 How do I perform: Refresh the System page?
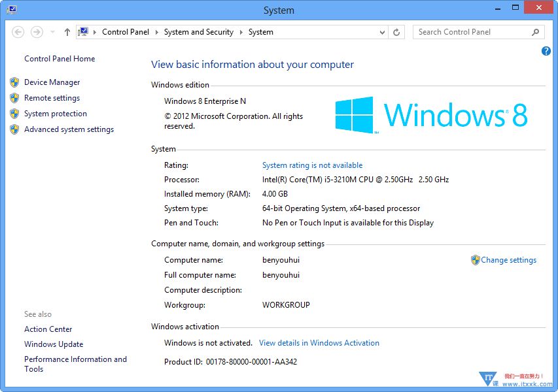click(x=396, y=33)
